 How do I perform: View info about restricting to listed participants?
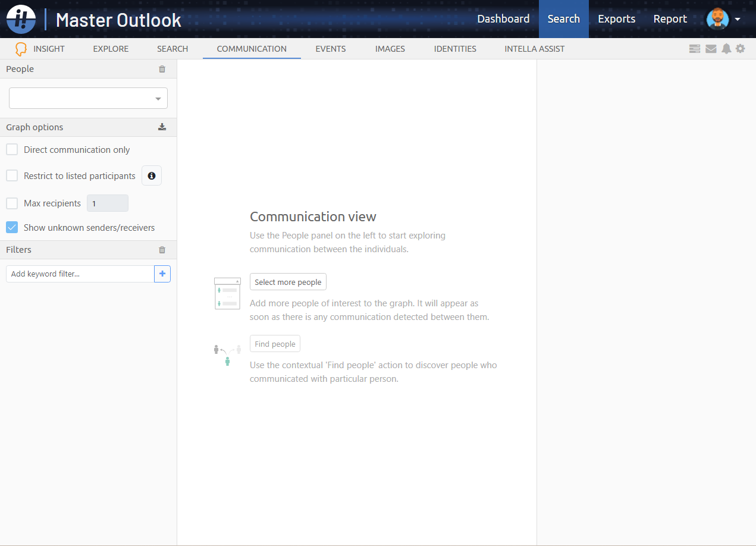click(x=152, y=175)
